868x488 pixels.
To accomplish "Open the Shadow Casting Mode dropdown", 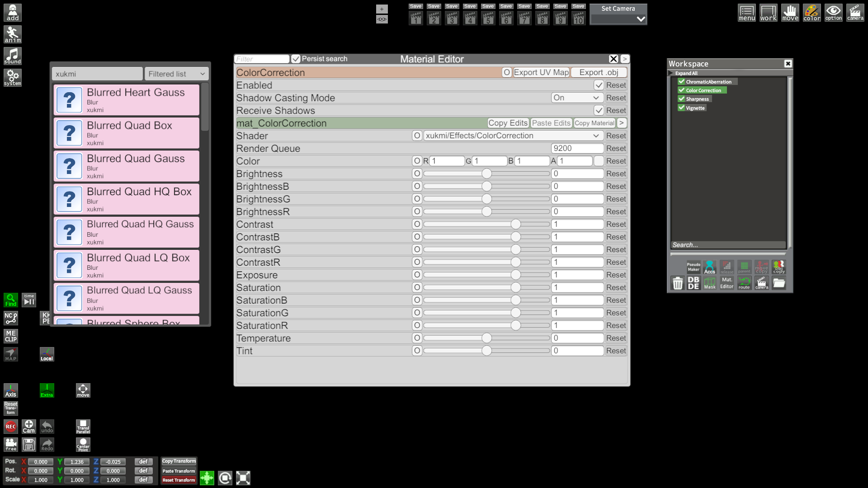I will pyautogui.click(x=577, y=98).
